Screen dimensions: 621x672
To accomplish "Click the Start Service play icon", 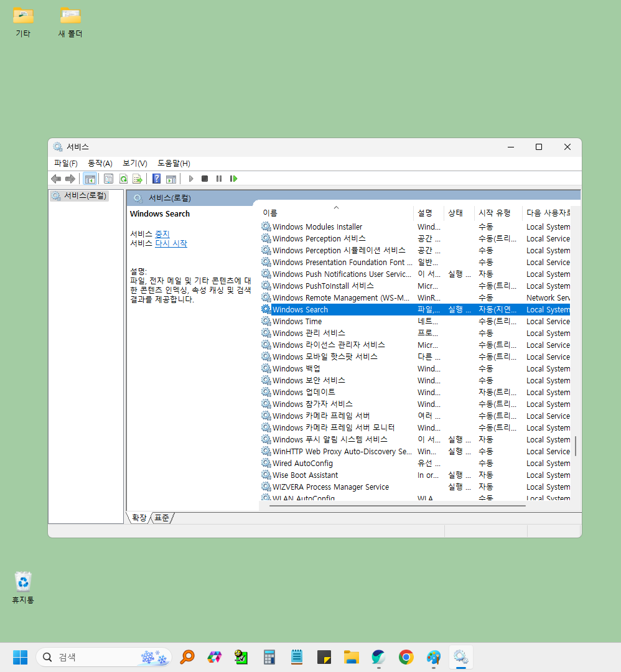I will pos(191,179).
